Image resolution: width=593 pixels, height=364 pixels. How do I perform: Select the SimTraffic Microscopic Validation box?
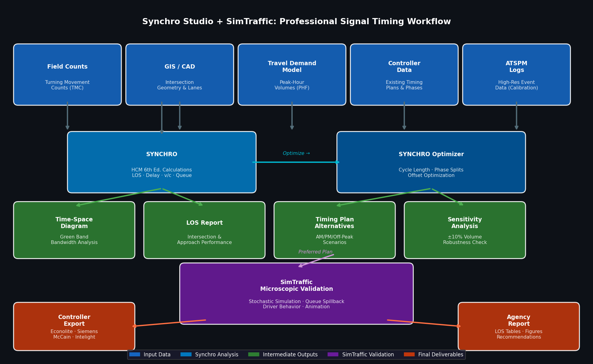tap(296, 294)
